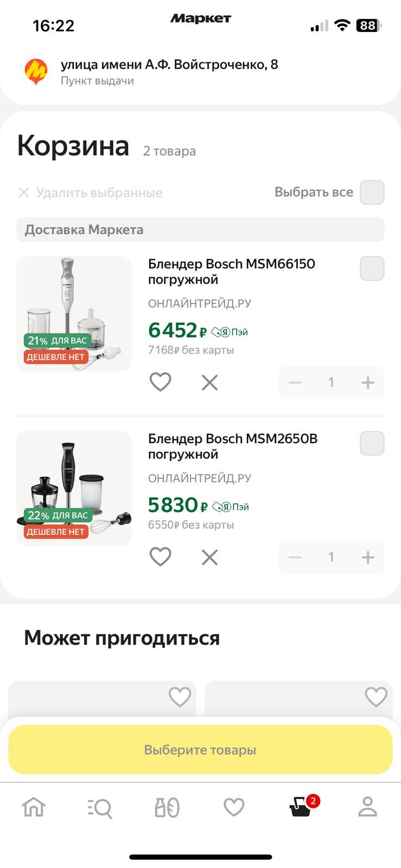Open the profile tab icon
401x868 pixels.
367,807
